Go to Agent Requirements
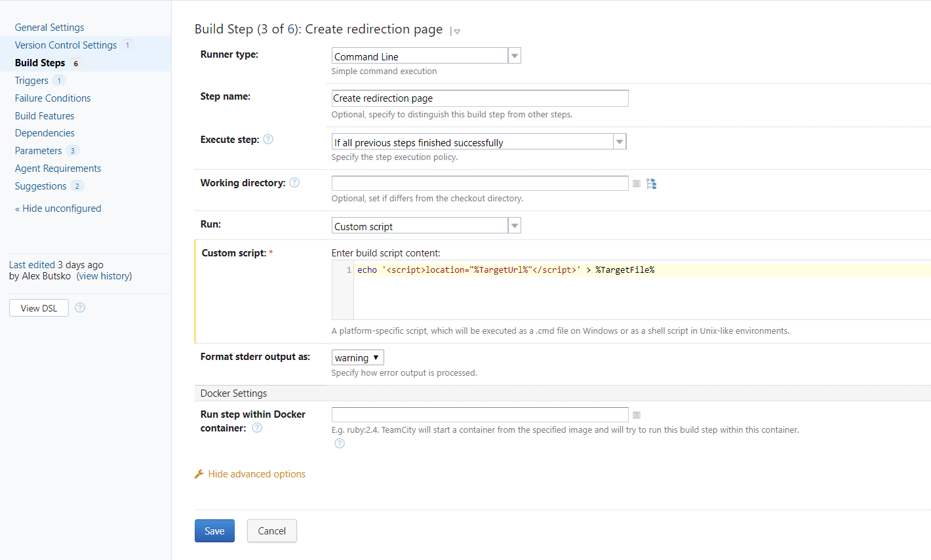 point(58,169)
